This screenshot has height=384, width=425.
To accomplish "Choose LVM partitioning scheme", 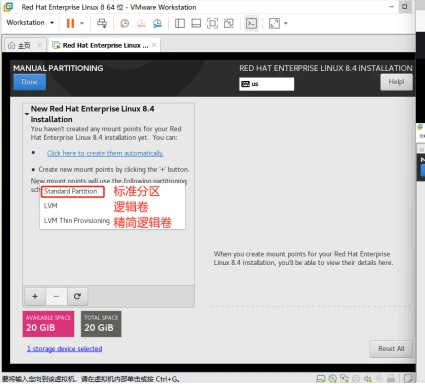I will click(51, 206).
